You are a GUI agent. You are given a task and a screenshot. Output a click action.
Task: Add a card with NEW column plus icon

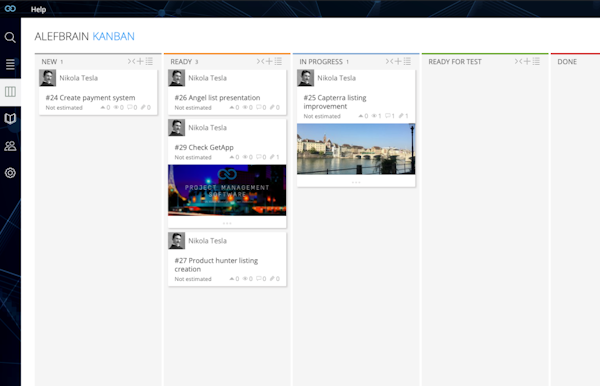[x=140, y=61]
